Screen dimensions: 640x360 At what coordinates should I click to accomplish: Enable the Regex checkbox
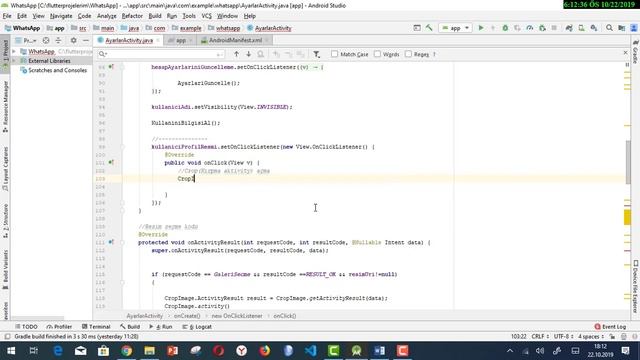(408, 54)
